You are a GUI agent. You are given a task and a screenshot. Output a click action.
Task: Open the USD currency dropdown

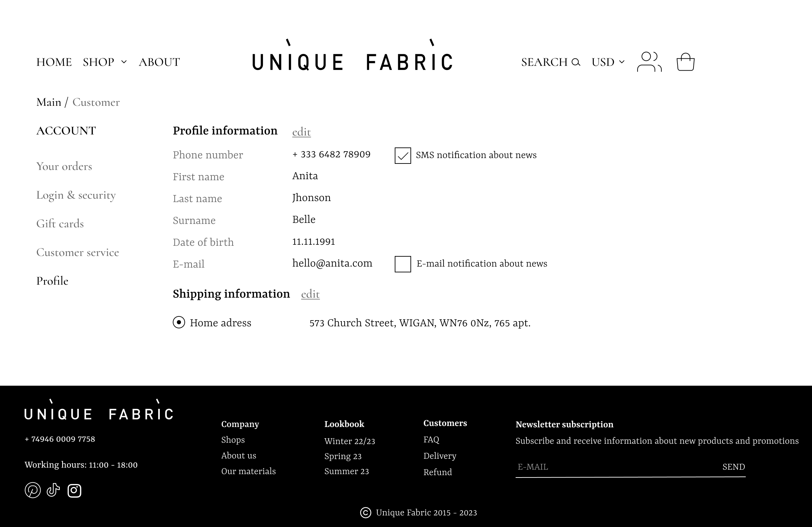pos(608,62)
